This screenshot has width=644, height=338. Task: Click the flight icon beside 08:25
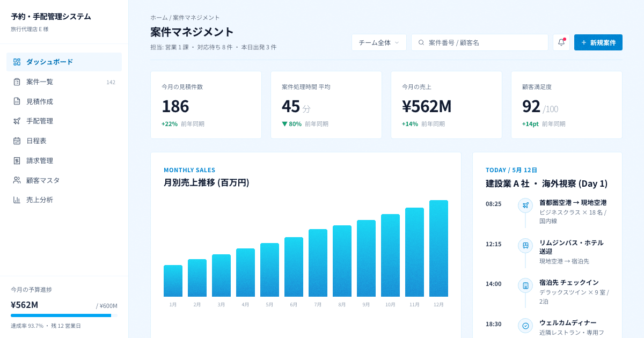click(525, 204)
